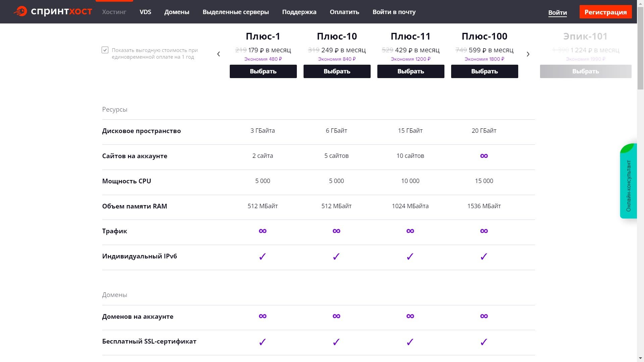Click the Плюс-10 tariff title

pos(337,36)
